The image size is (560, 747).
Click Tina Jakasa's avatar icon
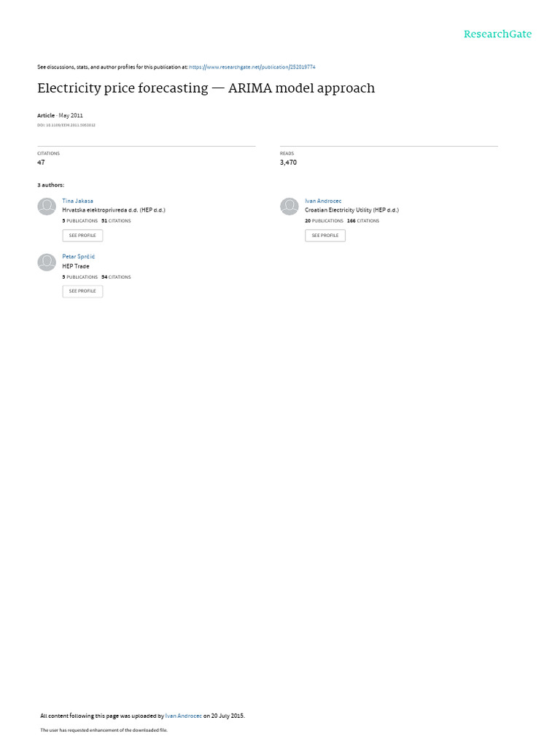pos(47,206)
